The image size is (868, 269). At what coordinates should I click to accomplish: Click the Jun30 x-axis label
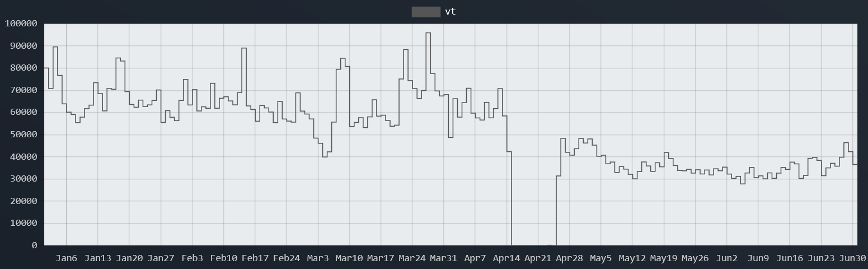point(853,258)
